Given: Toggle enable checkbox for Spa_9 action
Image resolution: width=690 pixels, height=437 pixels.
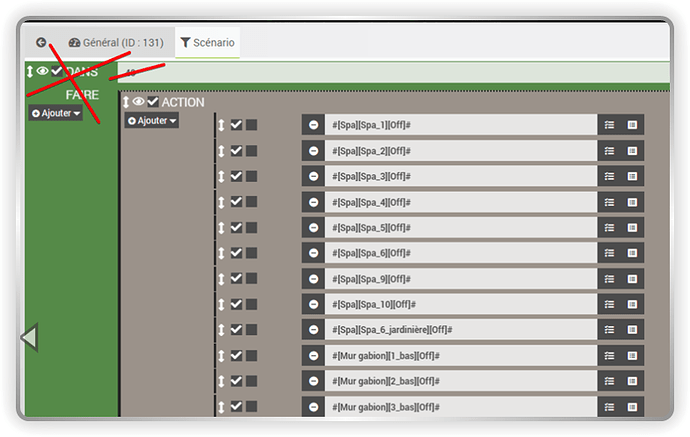Looking at the screenshot, I should point(236,278).
